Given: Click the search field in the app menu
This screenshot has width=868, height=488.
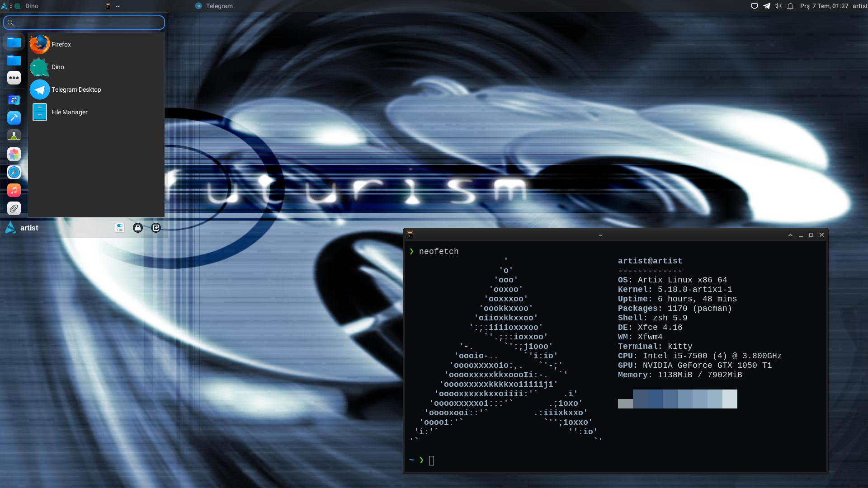Looking at the screenshot, I should 84,23.
